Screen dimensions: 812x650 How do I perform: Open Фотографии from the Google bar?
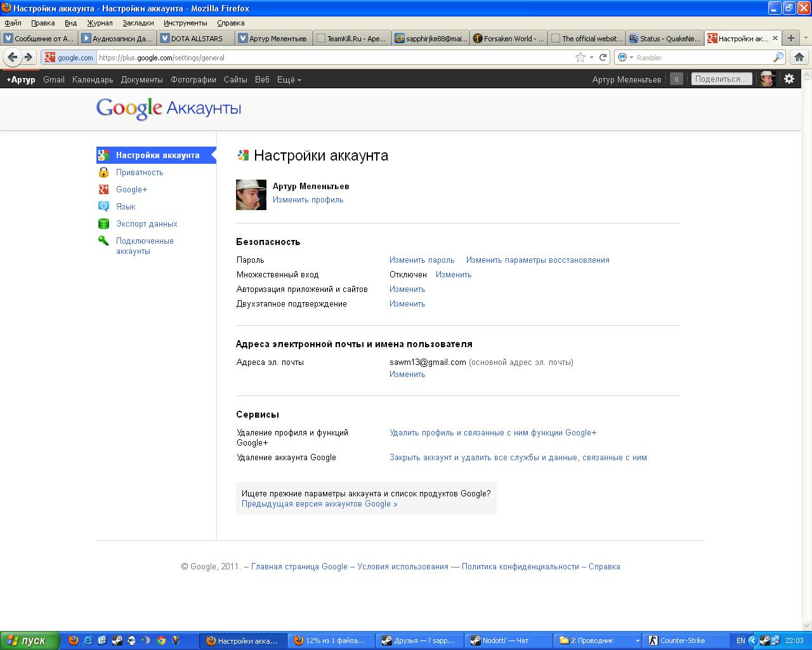click(193, 79)
